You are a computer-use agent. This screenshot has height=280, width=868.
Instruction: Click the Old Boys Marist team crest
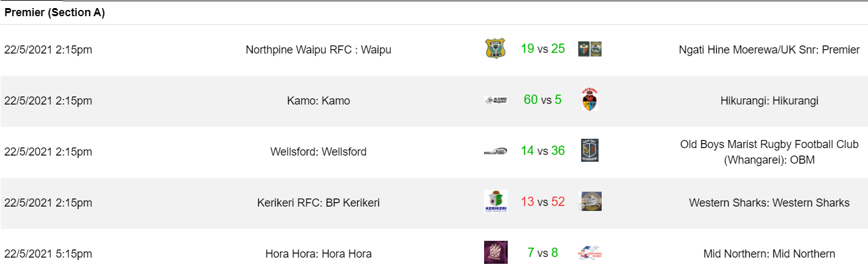[589, 151]
